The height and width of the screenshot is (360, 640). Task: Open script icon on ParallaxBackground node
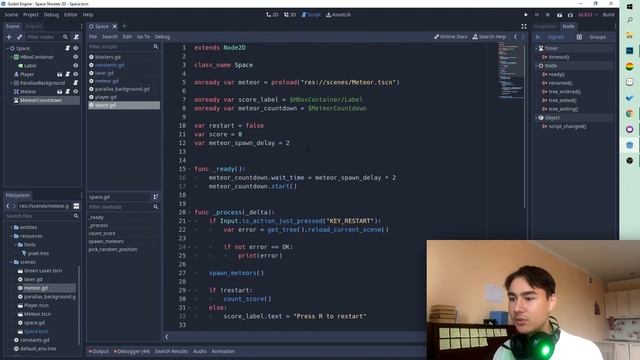point(76,83)
